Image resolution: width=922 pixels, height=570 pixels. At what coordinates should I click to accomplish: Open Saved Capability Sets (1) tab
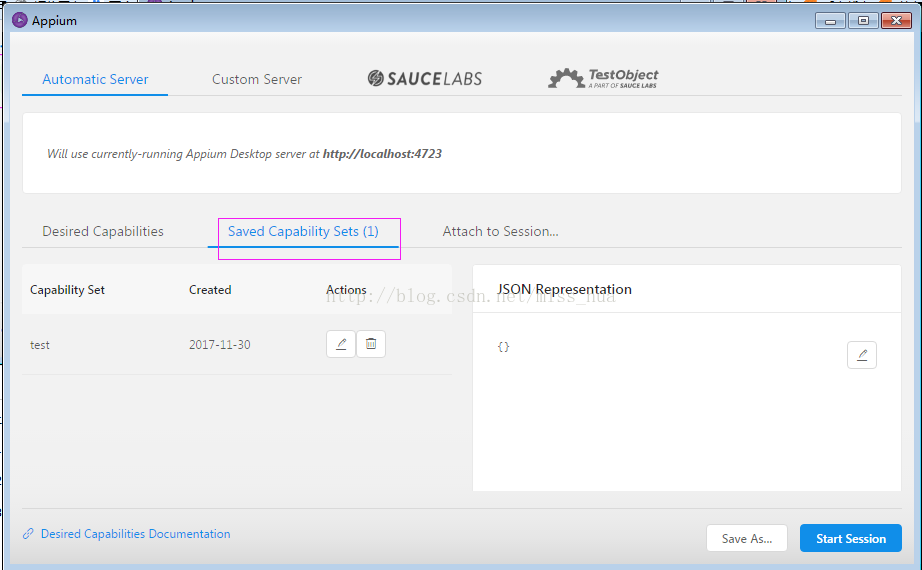point(303,231)
